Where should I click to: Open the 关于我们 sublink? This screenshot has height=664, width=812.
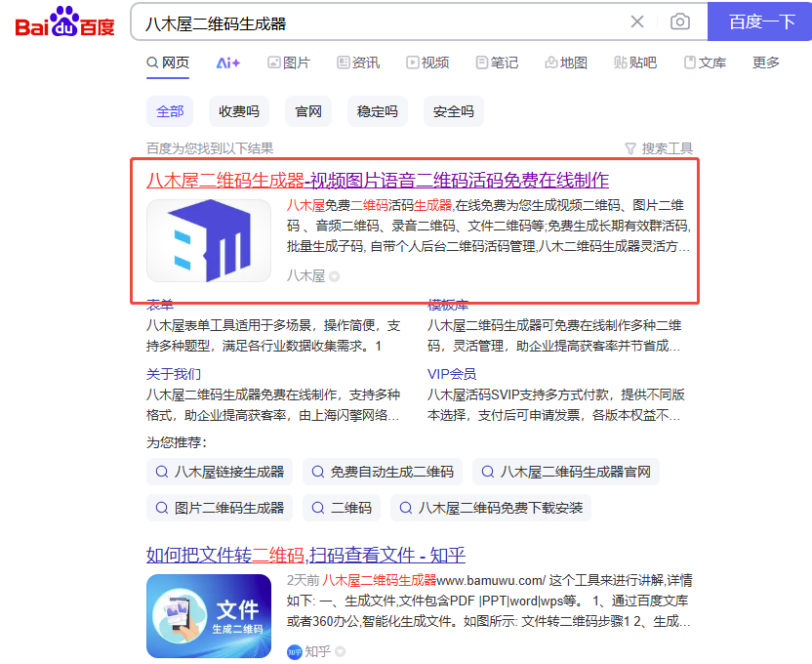174,374
